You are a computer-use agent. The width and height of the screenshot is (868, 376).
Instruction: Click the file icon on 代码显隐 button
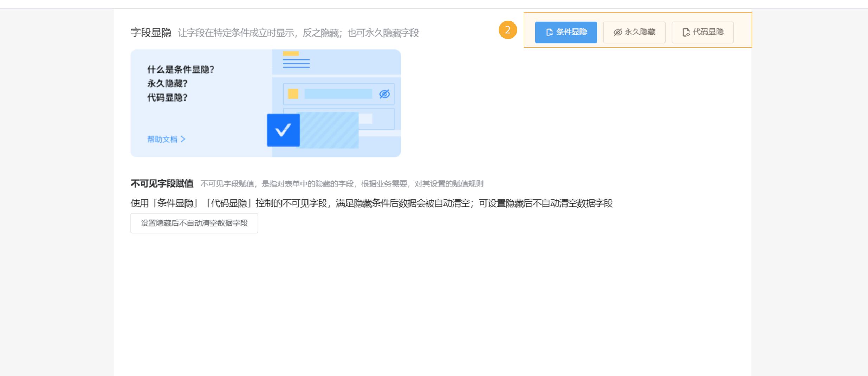coord(686,32)
